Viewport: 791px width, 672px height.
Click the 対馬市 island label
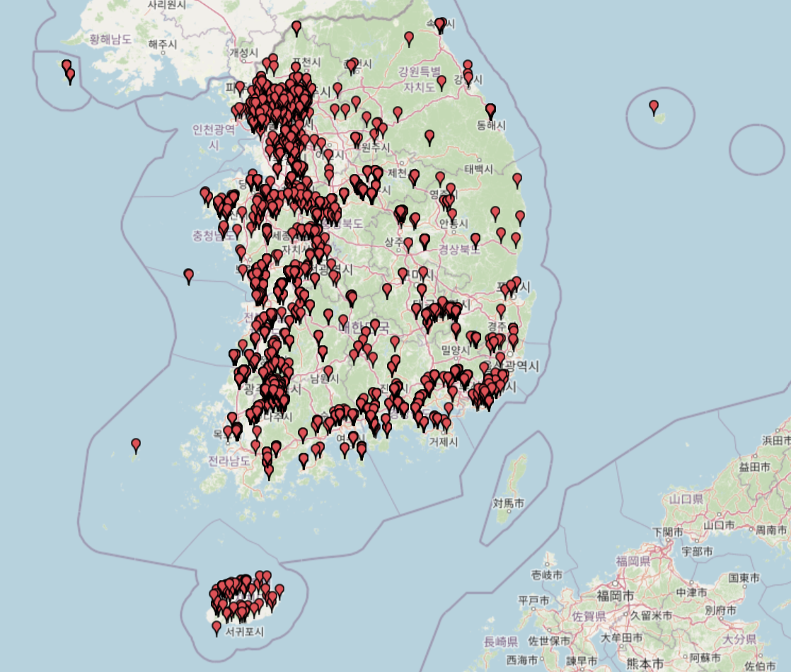509,504
